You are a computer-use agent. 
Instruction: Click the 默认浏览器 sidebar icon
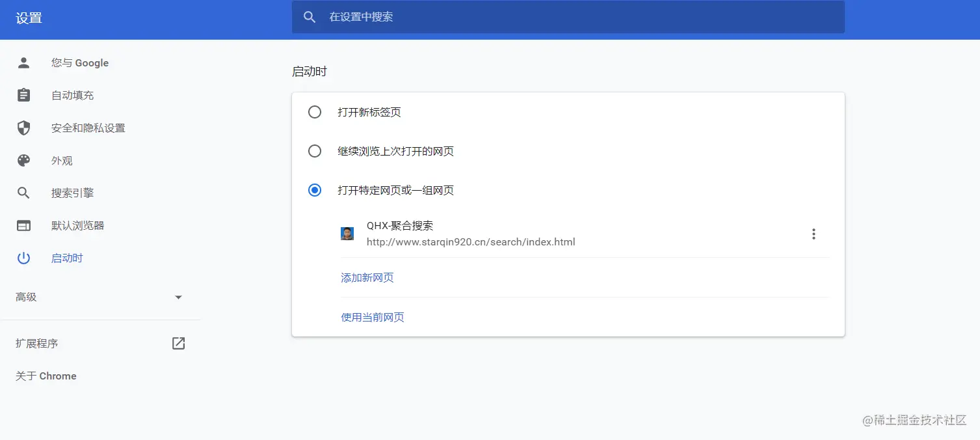click(24, 225)
